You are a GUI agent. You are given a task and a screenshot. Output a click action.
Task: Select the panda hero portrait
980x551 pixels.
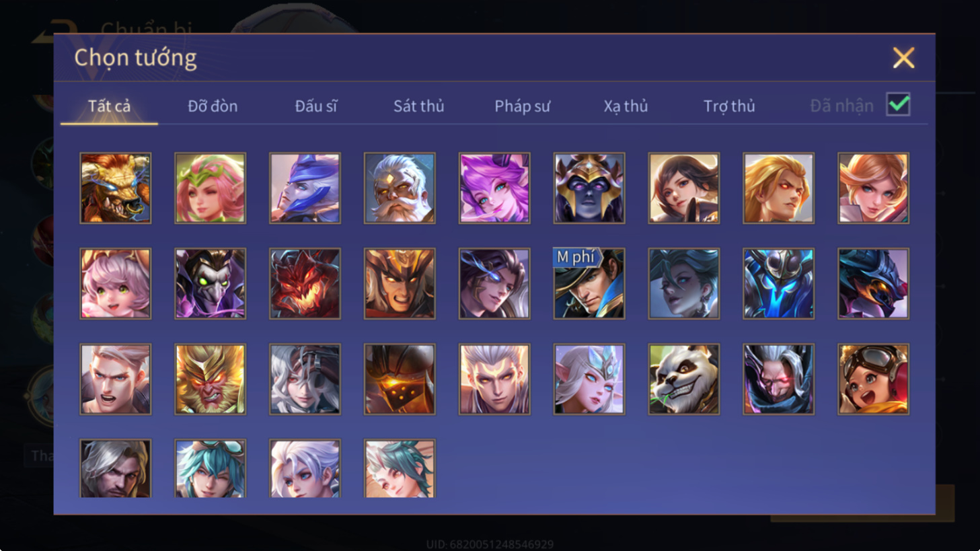pos(683,379)
